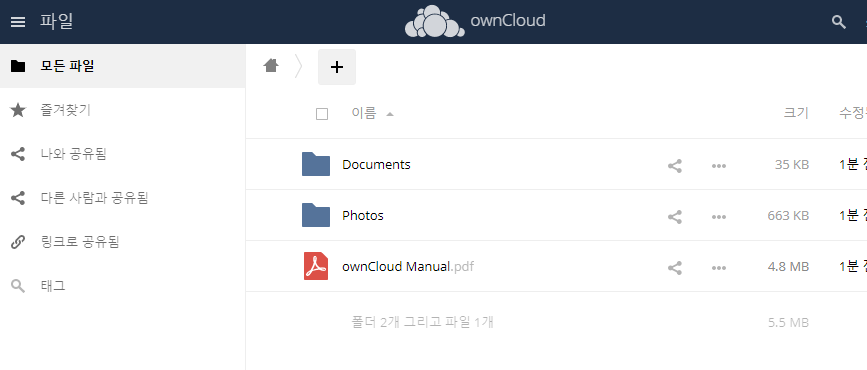Open the hamburger apps menu
Viewport: 867px width, 370px height.
[x=18, y=22]
